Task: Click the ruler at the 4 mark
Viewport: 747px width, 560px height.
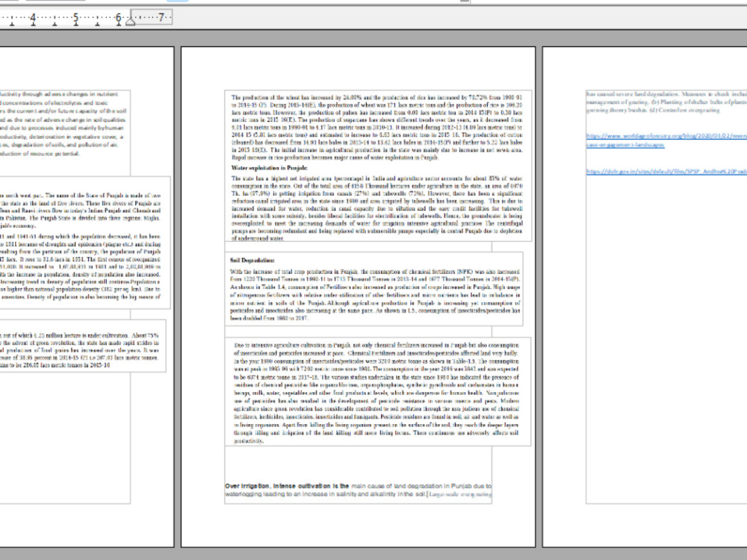Action: (33, 18)
